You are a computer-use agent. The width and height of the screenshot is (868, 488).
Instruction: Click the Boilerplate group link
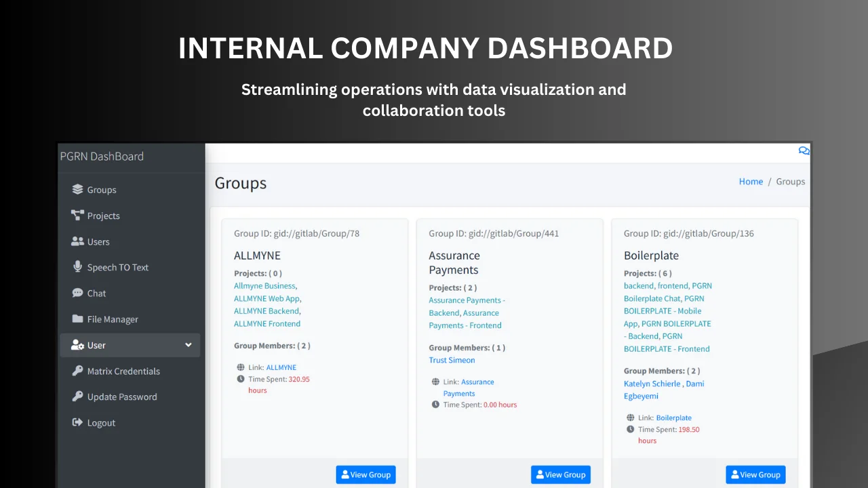tap(673, 418)
